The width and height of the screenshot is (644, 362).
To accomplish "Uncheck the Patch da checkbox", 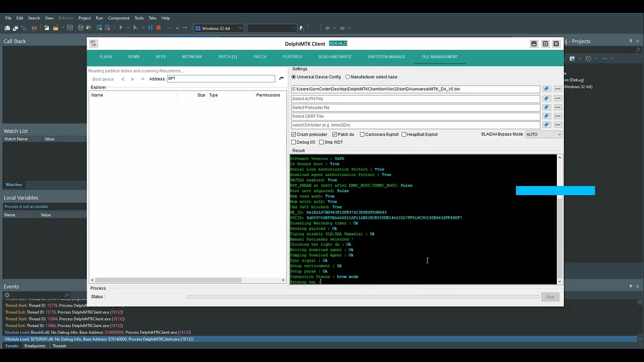I will coord(335,135).
